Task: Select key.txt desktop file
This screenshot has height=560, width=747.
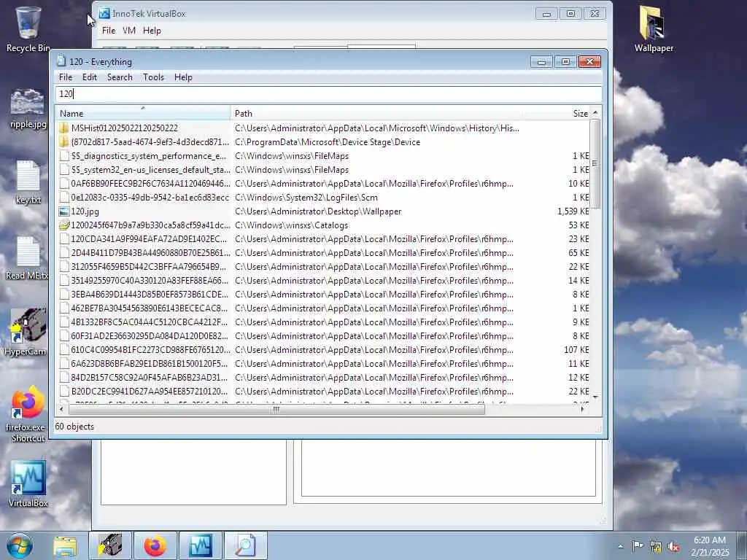Action: pos(28,183)
